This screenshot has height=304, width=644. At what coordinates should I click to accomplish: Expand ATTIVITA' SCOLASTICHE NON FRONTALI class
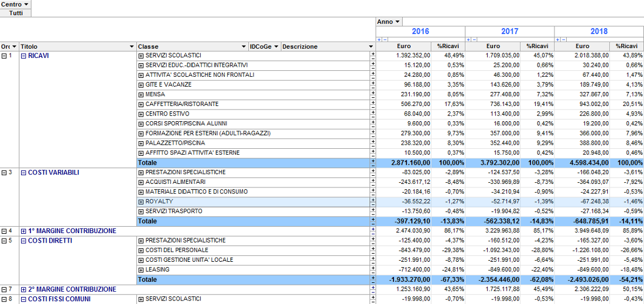pyautogui.click(x=141, y=76)
